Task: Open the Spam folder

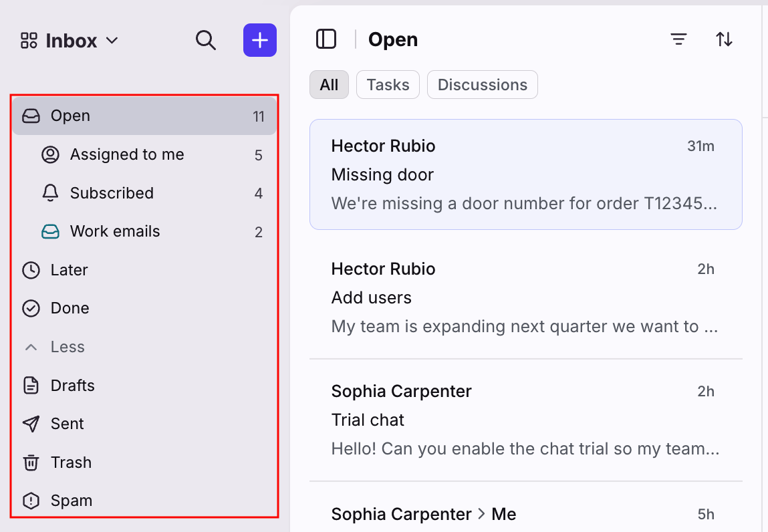Action: tap(144, 501)
